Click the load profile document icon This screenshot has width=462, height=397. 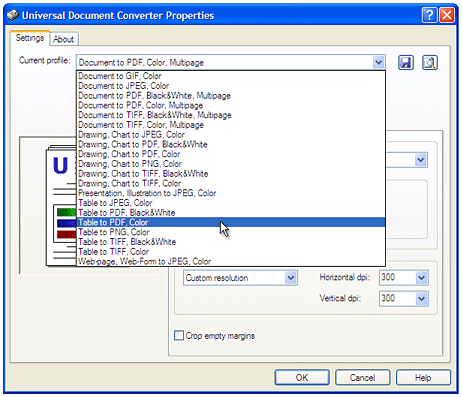pyautogui.click(x=430, y=63)
